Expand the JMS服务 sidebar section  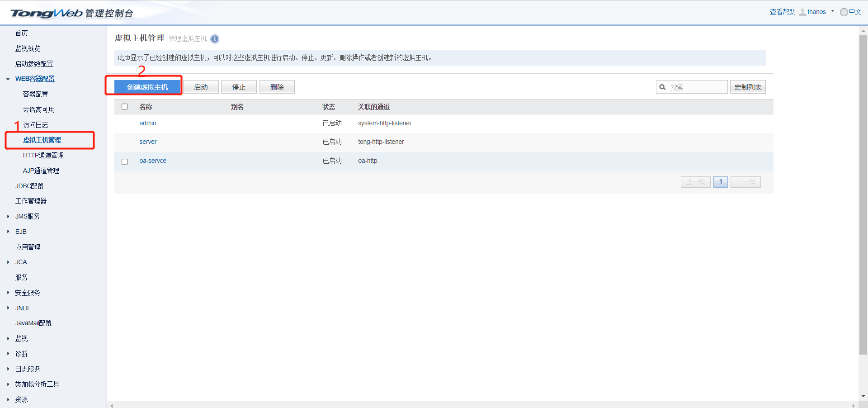tap(8, 216)
